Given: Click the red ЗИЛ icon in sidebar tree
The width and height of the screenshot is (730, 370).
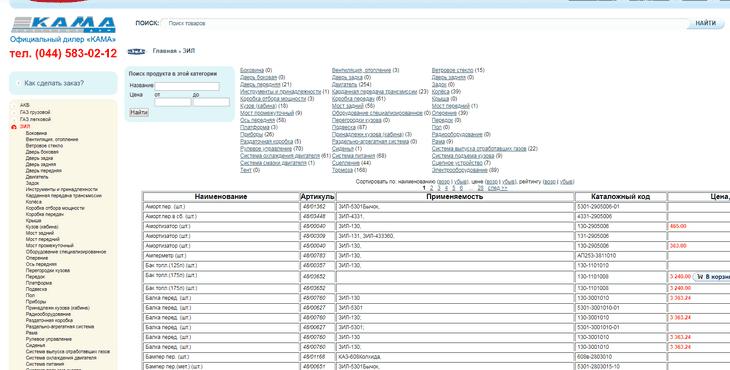Looking at the screenshot, I should tap(14, 127).
